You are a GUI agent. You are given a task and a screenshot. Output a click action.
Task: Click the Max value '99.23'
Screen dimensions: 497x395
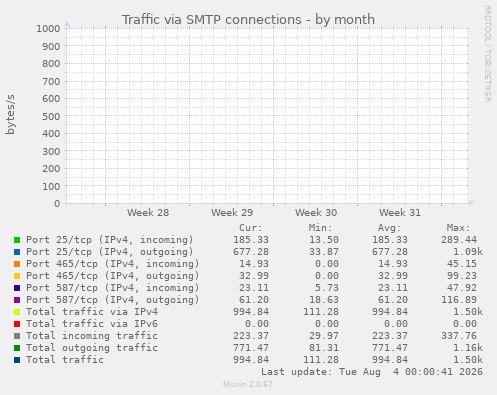click(x=462, y=276)
